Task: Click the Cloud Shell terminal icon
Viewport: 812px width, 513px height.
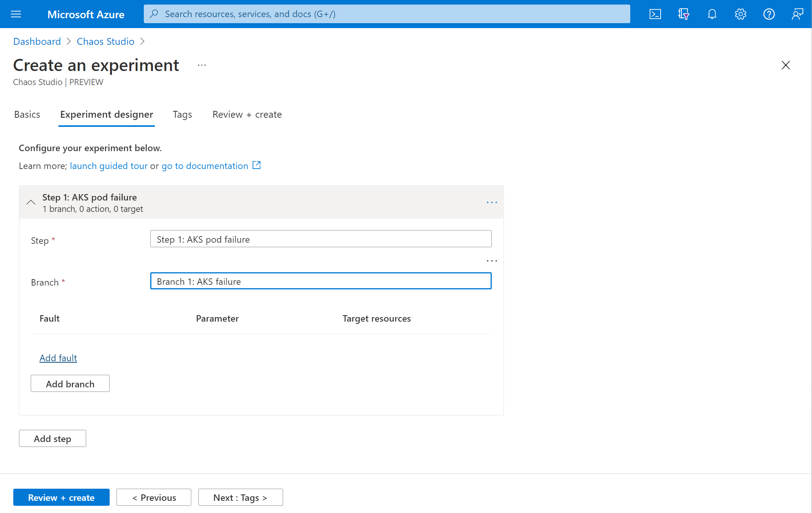Action: tap(656, 14)
